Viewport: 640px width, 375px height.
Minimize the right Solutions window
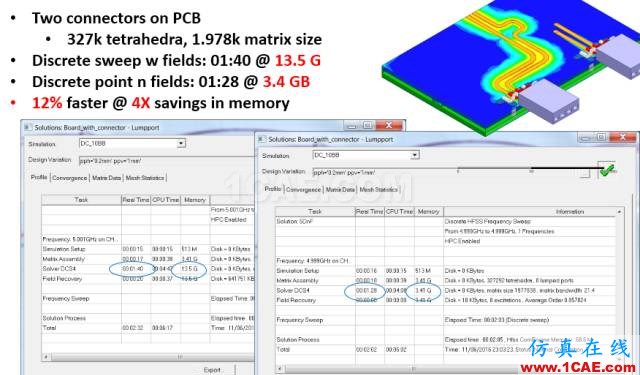click(x=586, y=138)
